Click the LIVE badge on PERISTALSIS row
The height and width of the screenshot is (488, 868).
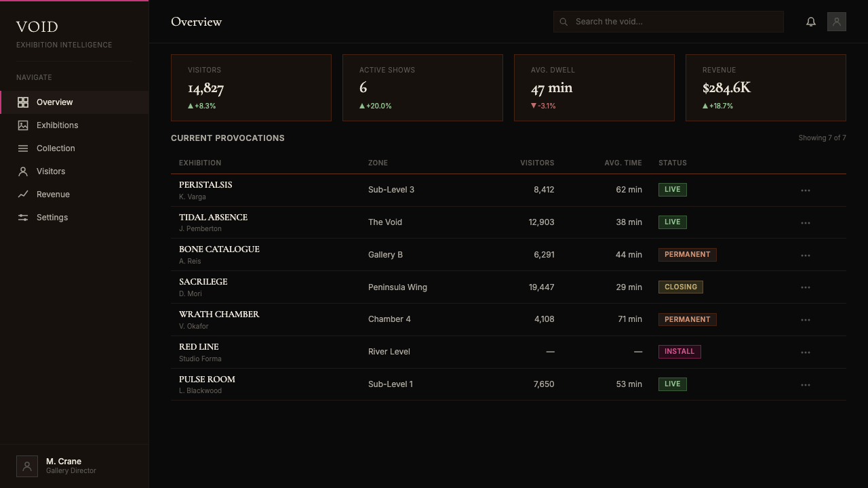click(x=673, y=190)
